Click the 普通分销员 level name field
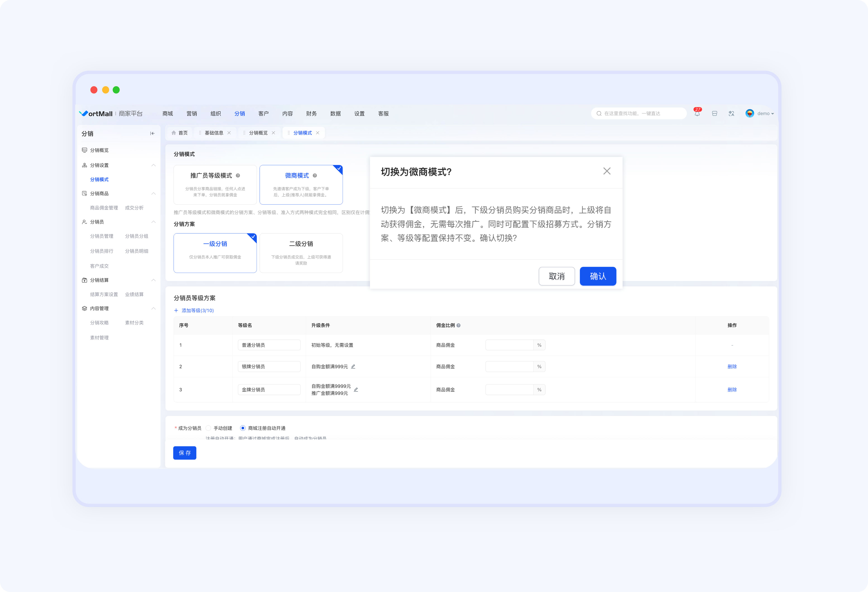This screenshot has height=592, width=868. pyautogui.click(x=269, y=345)
